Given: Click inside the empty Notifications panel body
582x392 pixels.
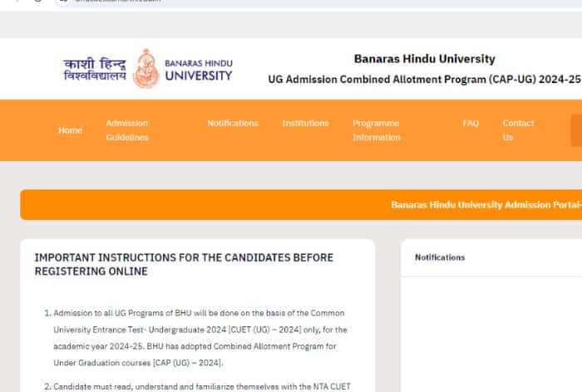Looking at the screenshot, I should [491, 334].
